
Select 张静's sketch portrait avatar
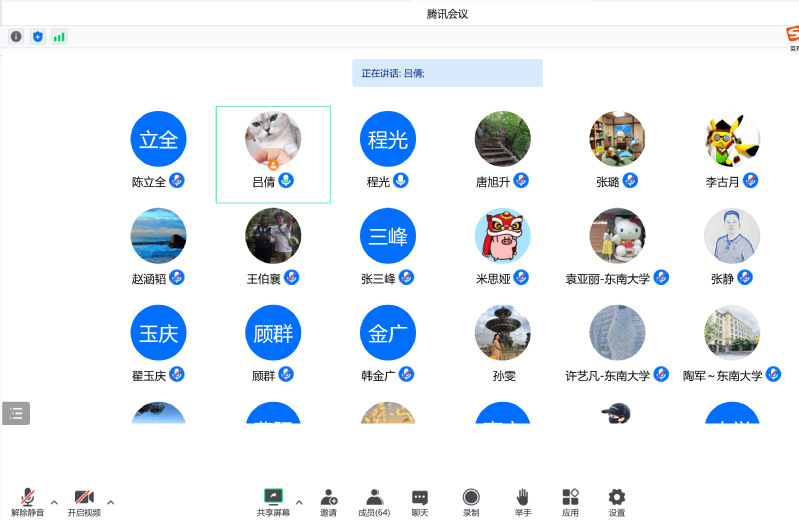point(732,236)
